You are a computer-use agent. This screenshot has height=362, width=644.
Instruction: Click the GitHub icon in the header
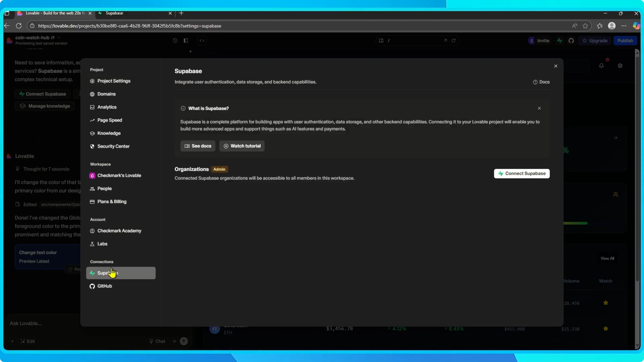571,40
